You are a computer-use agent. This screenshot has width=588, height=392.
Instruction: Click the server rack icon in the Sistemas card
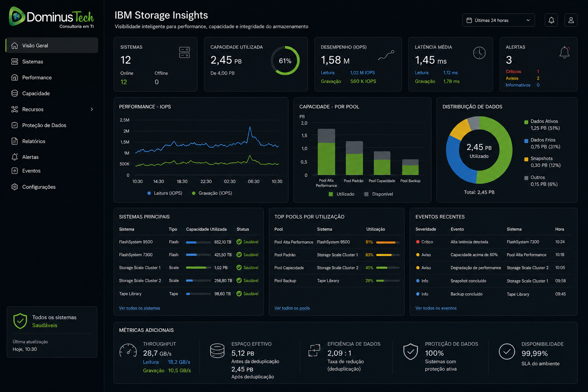185,52
